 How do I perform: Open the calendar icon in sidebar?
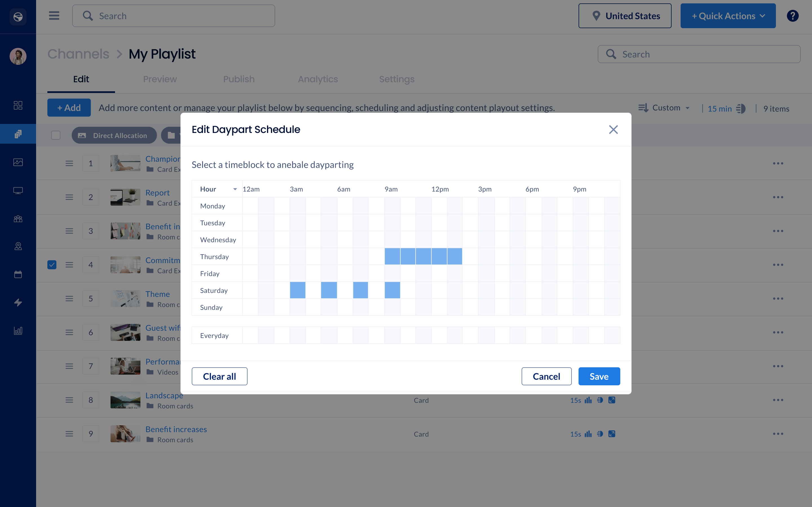[x=18, y=275]
